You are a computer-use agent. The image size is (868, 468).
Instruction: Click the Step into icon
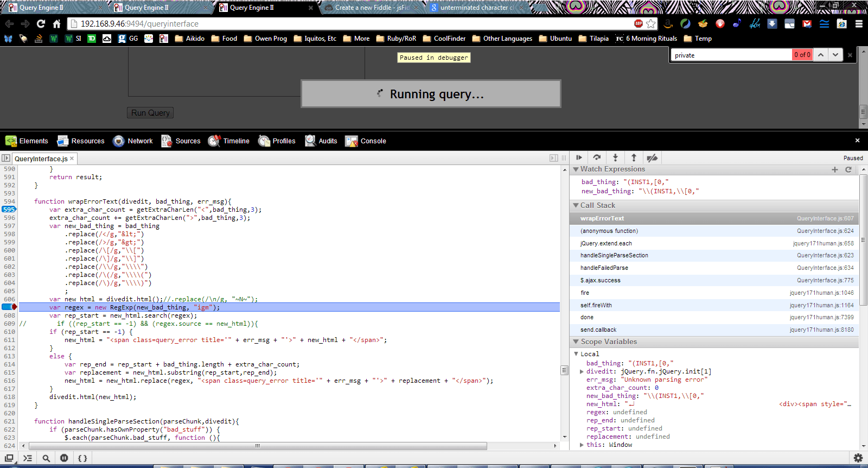coord(615,157)
